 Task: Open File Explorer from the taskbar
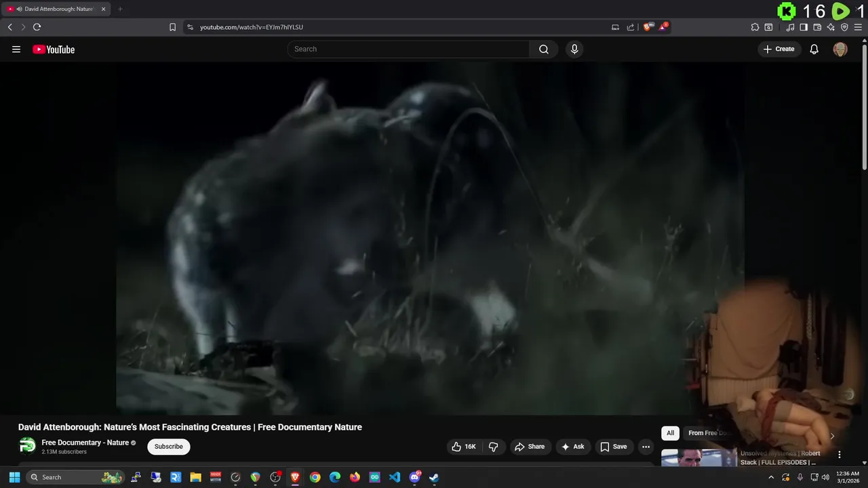tap(195, 477)
